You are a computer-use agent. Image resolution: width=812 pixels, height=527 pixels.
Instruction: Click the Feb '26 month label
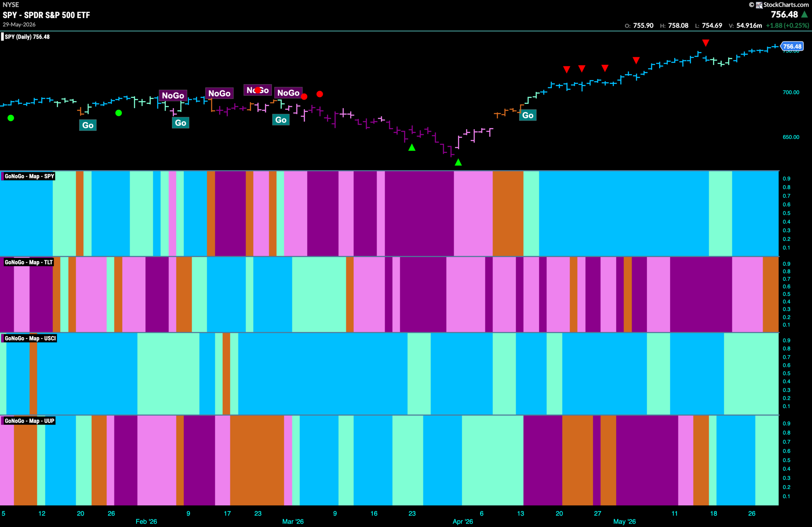[x=146, y=522]
